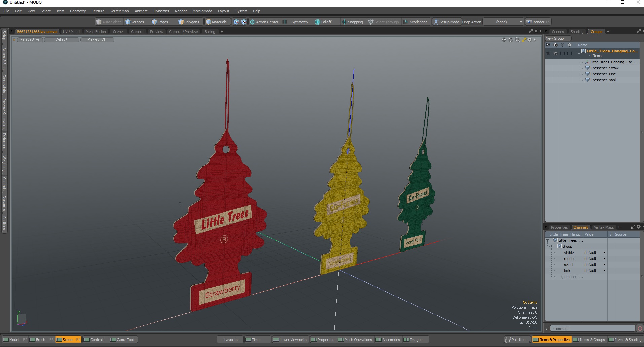
Task: Open the Falloff options
Action: [x=323, y=22]
